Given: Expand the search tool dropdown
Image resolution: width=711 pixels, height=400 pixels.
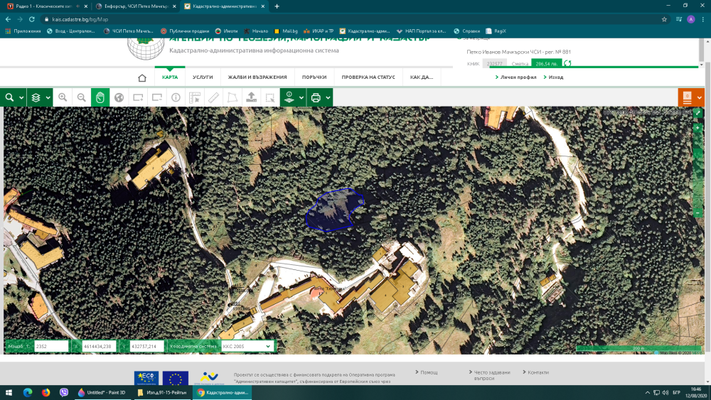Looking at the screenshot, I should (x=21, y=98).
